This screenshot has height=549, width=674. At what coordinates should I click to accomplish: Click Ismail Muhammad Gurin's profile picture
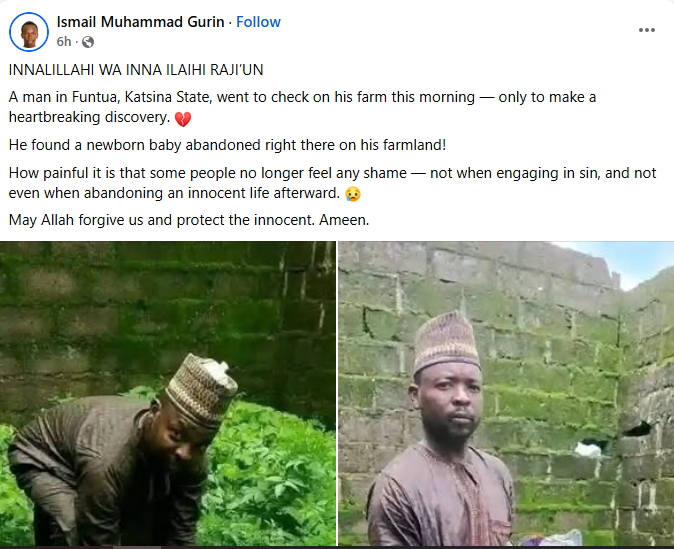29,33
